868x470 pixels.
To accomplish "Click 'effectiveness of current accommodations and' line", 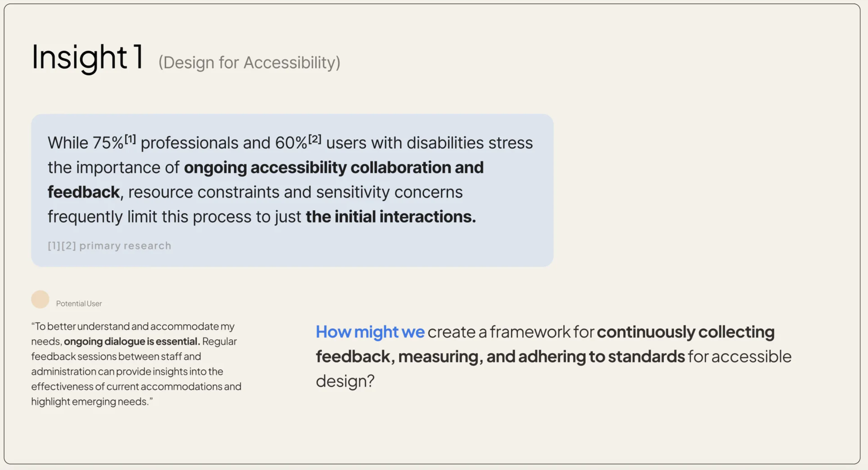I will click(x=136, y=386).
